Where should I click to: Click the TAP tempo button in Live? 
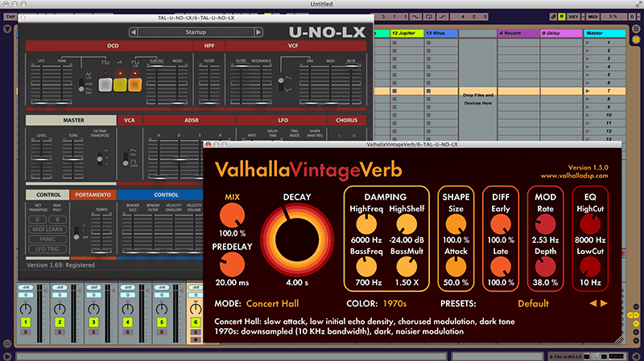[x=10, y=17]
